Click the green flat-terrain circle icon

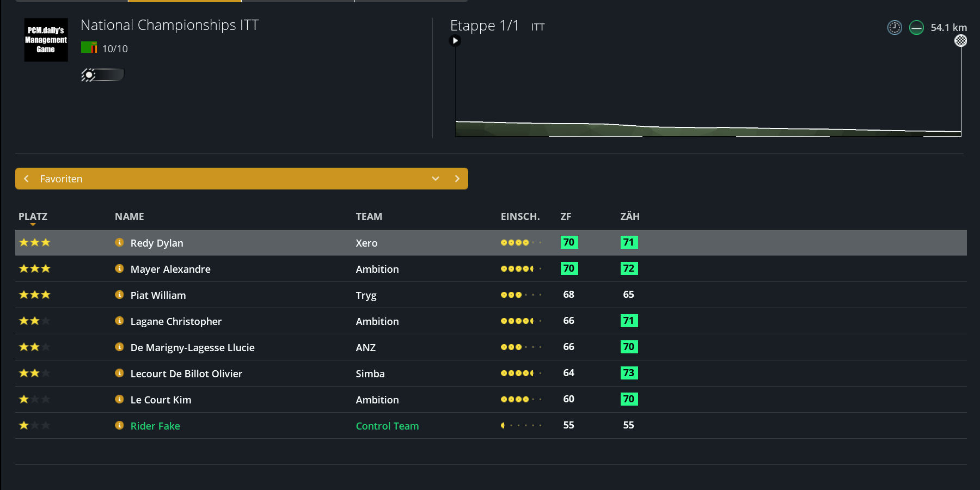[917, 27]
